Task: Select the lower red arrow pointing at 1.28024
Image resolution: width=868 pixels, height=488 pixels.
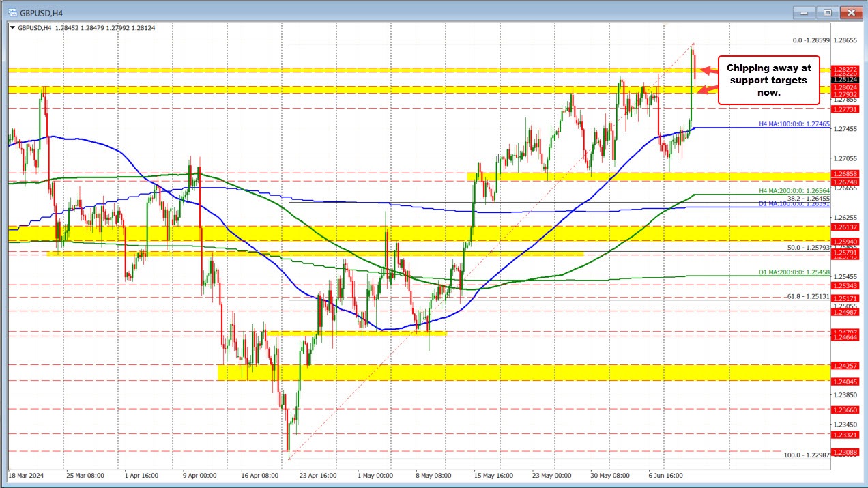Action: coord(707,89)
